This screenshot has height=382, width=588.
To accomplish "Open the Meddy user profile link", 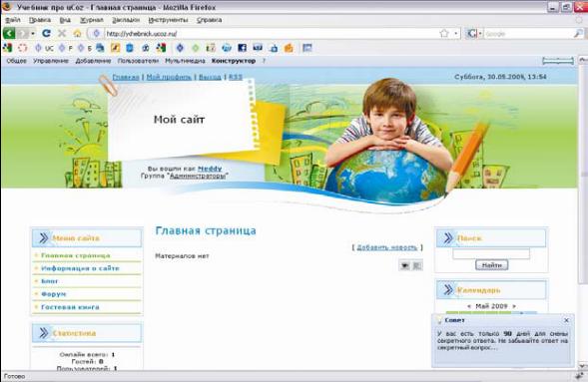I will 210,169.
